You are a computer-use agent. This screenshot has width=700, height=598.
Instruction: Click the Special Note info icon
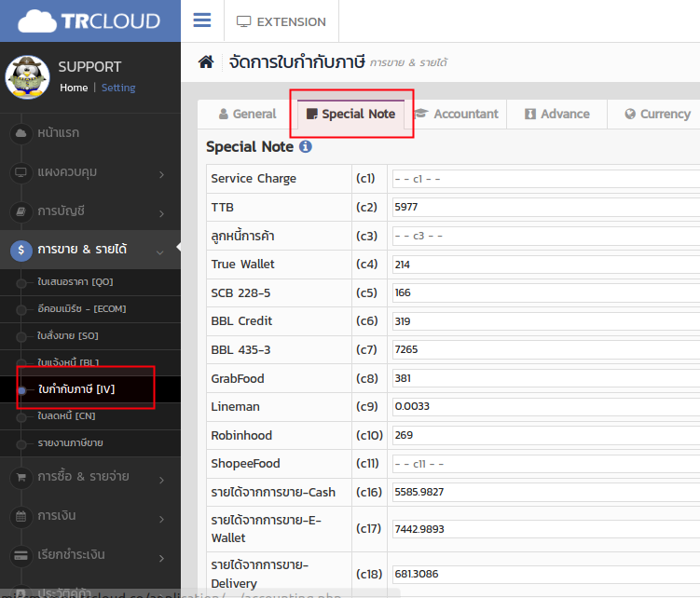306,146
